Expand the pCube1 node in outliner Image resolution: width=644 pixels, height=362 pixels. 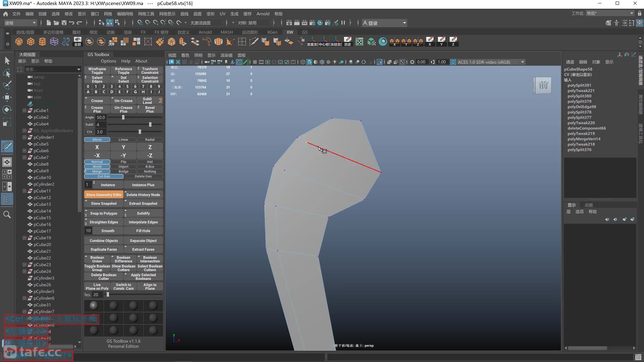click(x=24, y=110)
